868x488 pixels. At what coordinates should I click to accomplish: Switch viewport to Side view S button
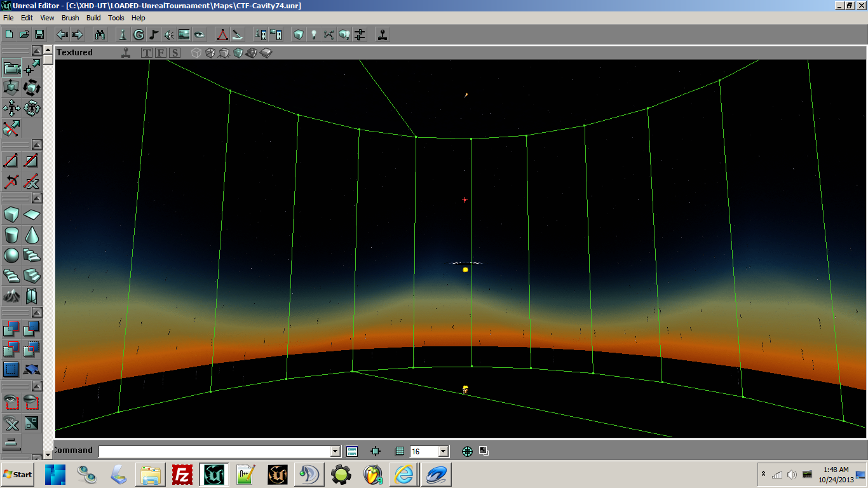pos(174,53)
